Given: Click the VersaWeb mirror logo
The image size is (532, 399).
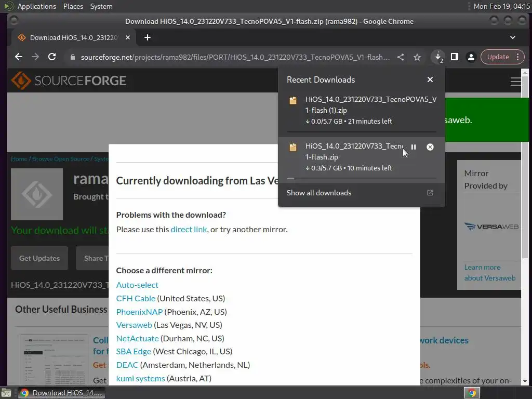Looking at the screenshot, I should [491, 227].
